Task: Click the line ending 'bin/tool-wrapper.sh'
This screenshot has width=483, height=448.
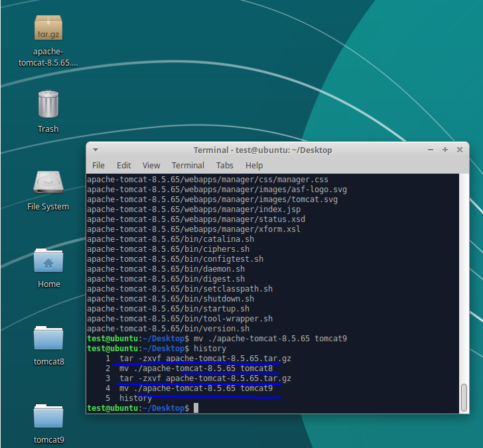Action: coord(180,319)
